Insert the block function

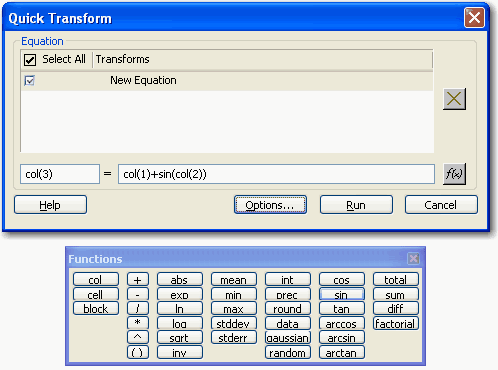point(96,308)
